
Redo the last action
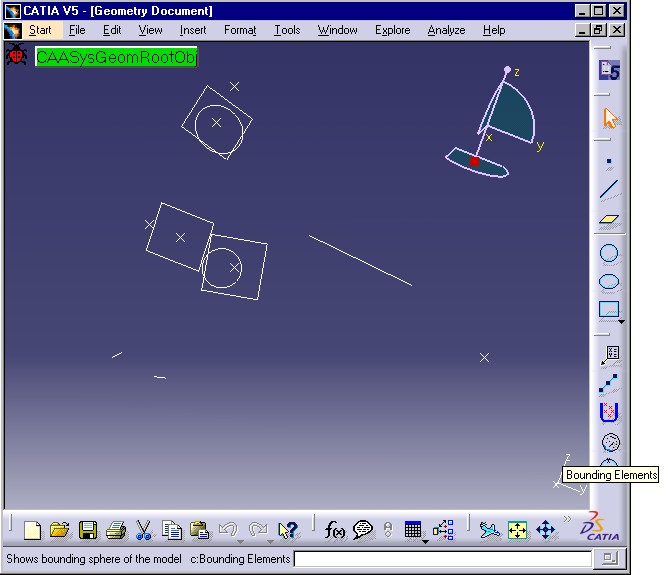pos(258,529)
